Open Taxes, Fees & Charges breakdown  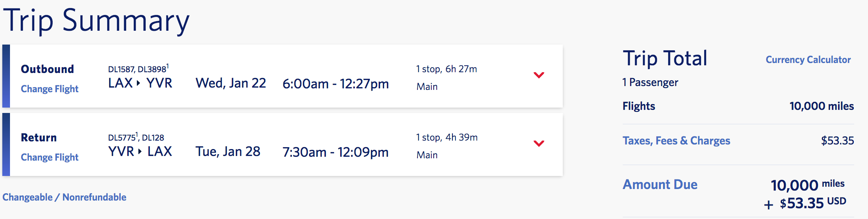pyautogui.click(x=676, y=141)
